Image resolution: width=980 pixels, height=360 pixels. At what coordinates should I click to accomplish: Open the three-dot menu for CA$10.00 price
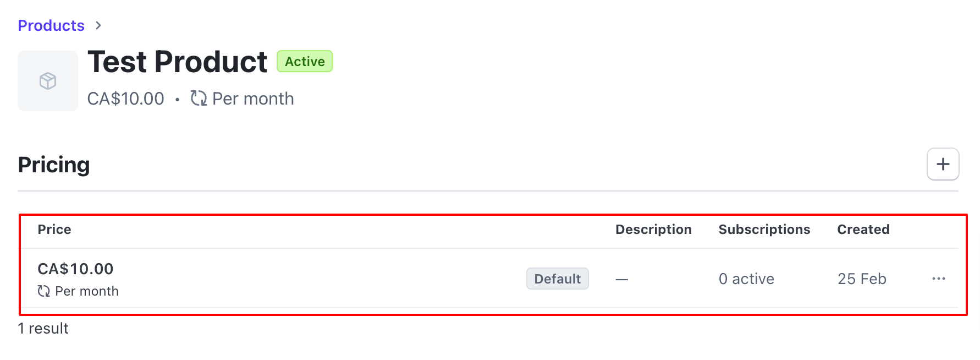tap(938, 279)
